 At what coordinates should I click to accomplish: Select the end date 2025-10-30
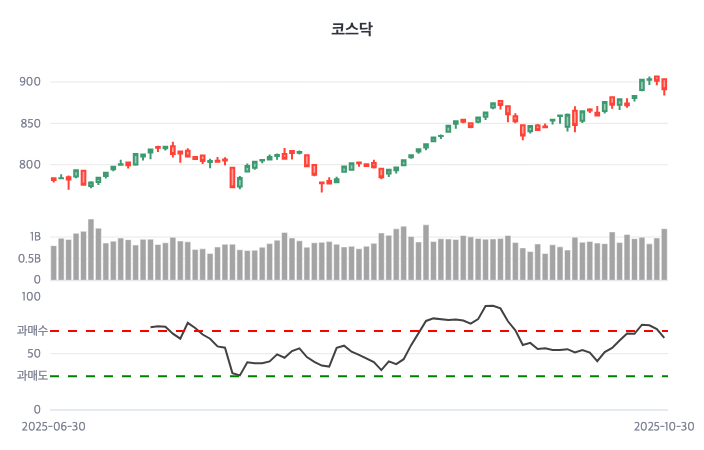[664, 426]
